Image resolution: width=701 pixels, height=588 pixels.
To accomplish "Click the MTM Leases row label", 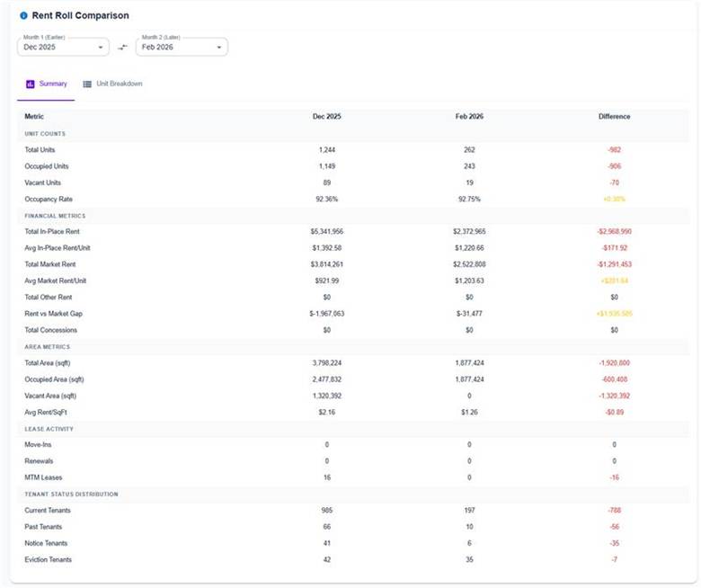I will (x=43, y=477).
